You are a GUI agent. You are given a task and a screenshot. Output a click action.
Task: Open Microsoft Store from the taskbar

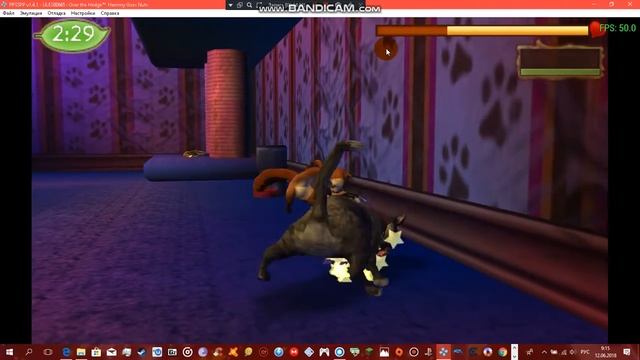point(96,352)
